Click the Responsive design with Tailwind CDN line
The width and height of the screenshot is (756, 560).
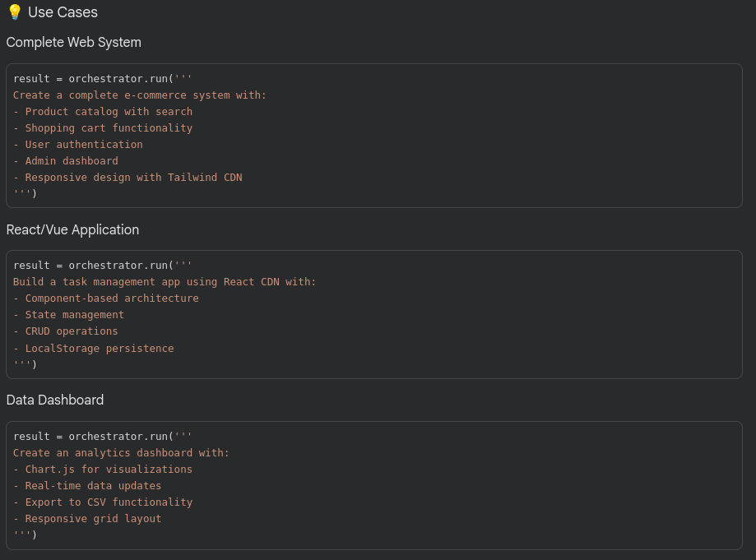(x=128, y=177)
